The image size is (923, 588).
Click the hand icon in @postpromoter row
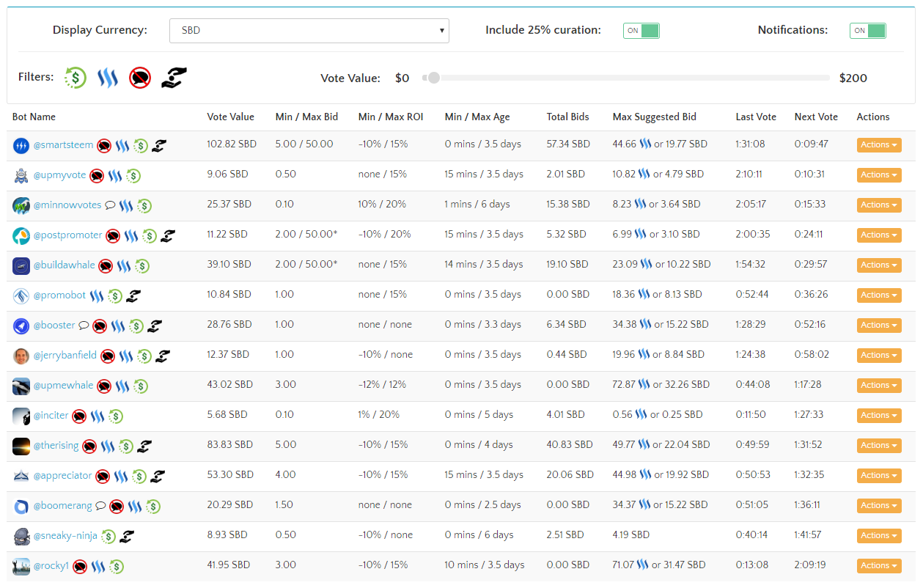pos(168,235)
